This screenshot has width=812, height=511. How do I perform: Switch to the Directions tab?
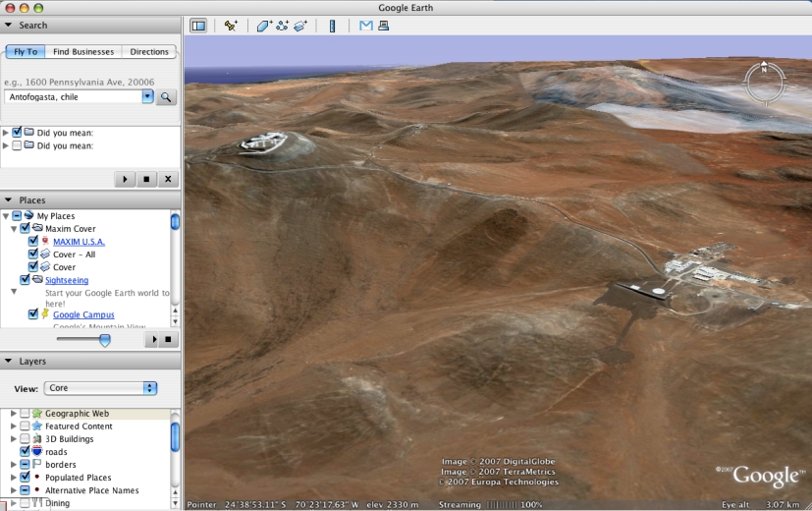coord(149,51)
